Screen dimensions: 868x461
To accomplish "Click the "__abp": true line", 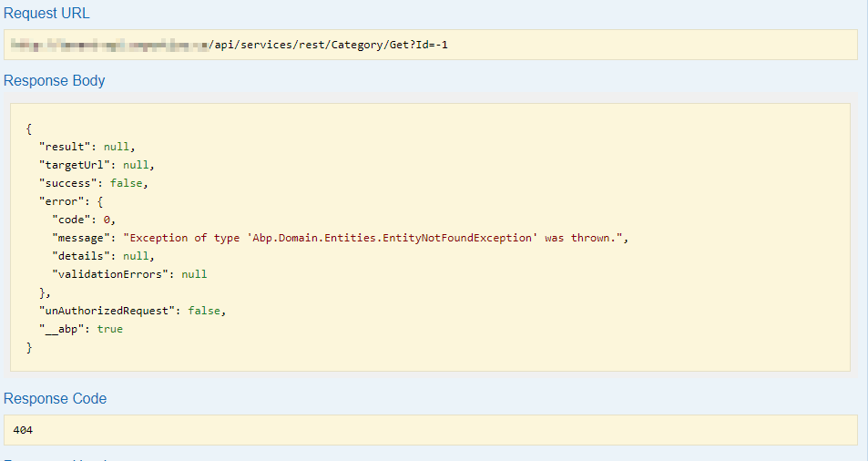I will (81, 329).
